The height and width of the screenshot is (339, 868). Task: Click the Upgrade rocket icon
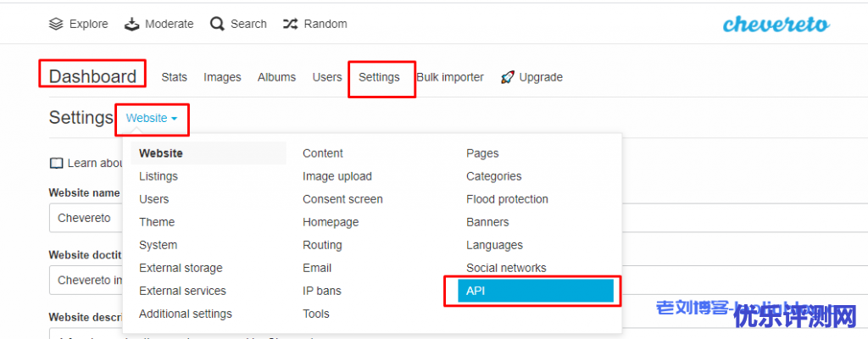(507, 77)
